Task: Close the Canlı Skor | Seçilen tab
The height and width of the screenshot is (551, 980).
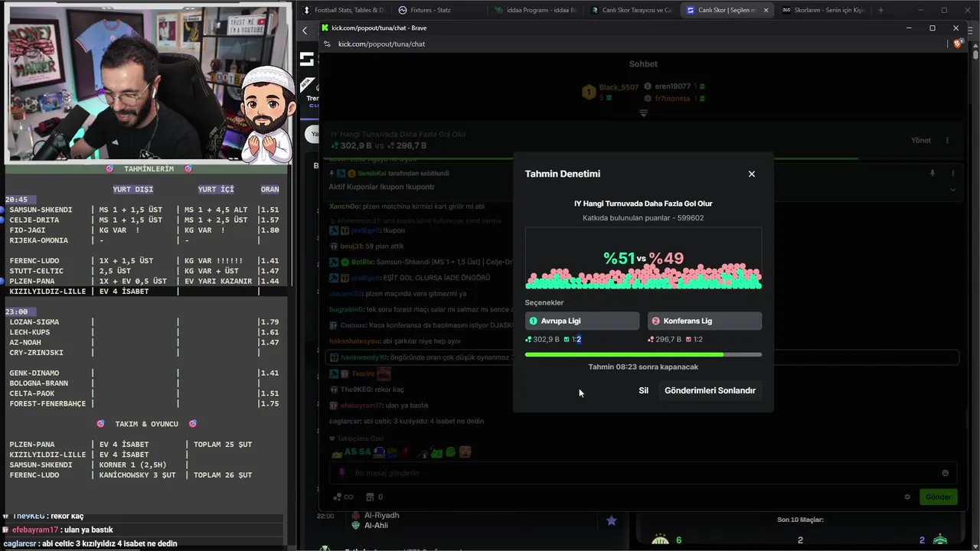Action: pos(765,10)
